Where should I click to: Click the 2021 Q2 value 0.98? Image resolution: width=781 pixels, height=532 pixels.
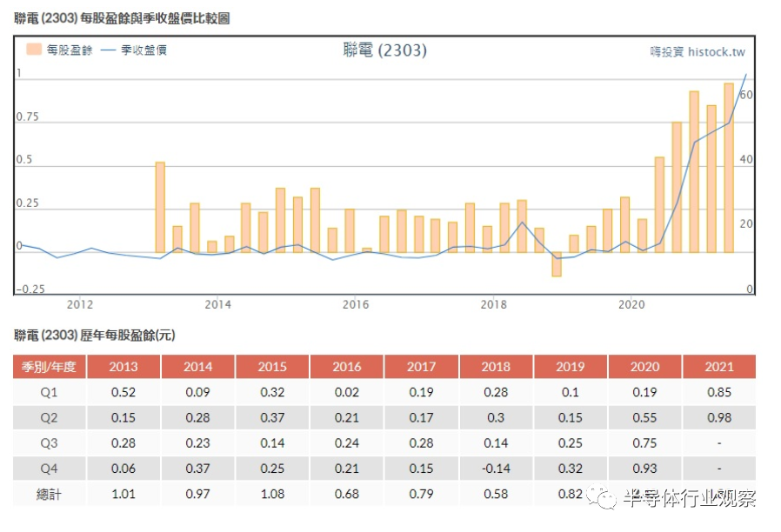(x=719, y=417)
